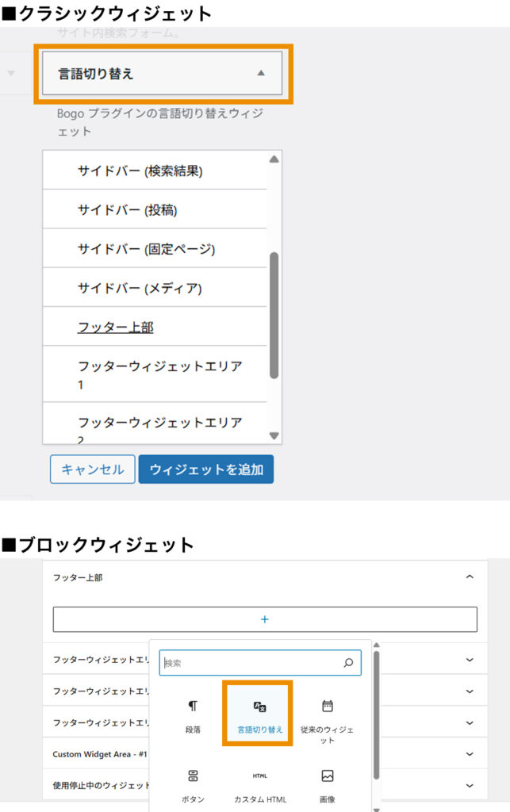Collapse the 言語切り替え classic widget header
510x812 pixels.
(261, 74)
